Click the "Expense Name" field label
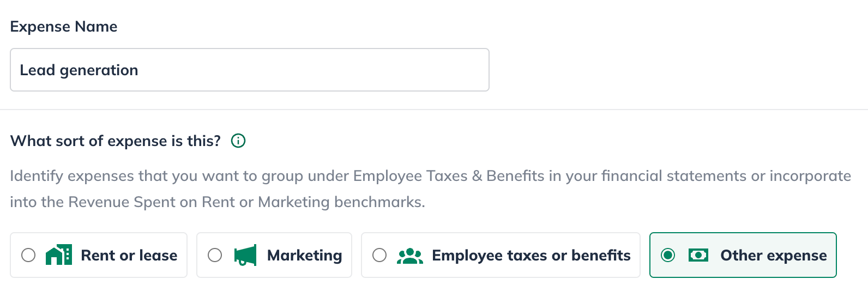This screenshot has height=291, width=868. (64, 27)
